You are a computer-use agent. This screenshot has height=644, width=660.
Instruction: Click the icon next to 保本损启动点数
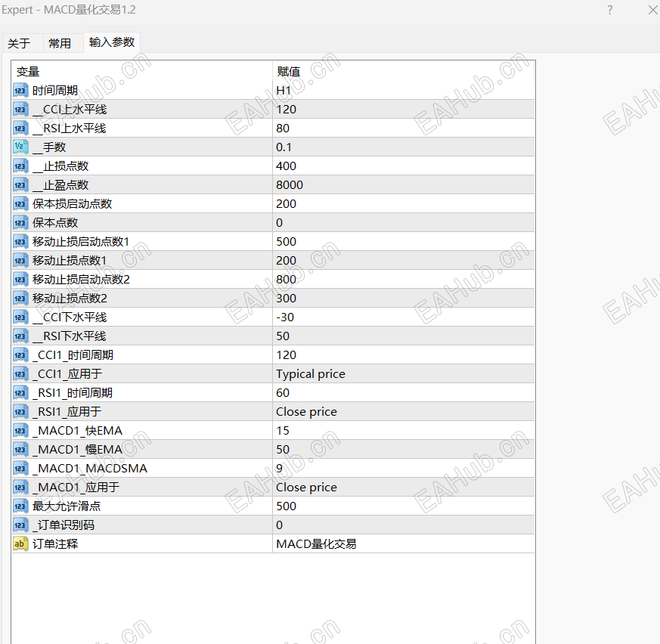[x=20, y=204]
